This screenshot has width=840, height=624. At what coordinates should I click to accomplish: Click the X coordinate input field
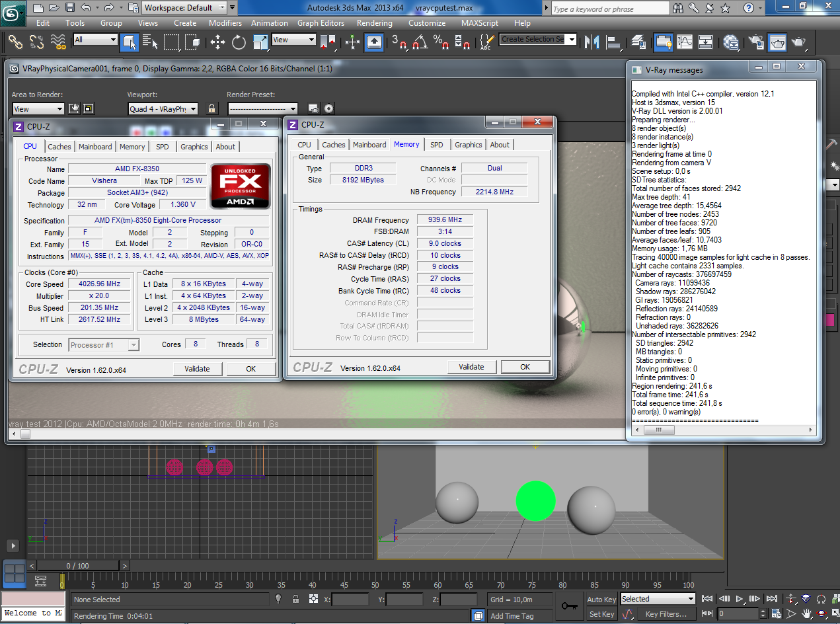click(350, 600)
